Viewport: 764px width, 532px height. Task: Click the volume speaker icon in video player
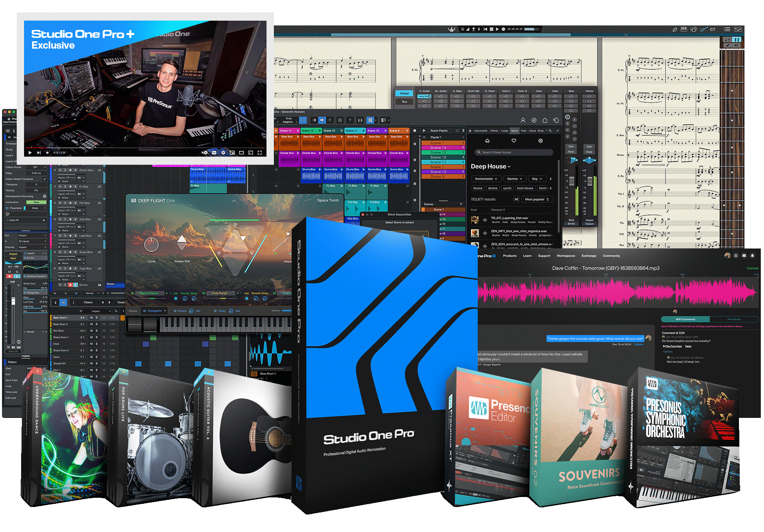click(x=47, y=152)
